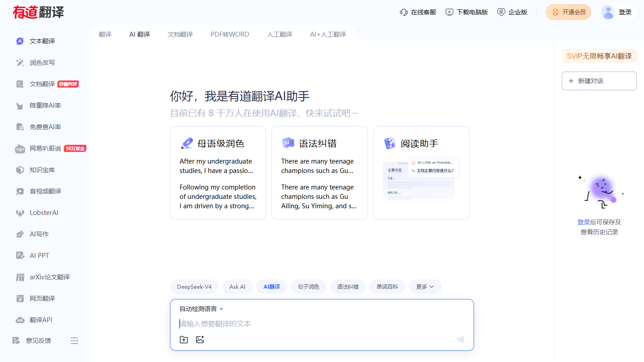This screenshot has width=644, height=362.
Task: Select the Ask AI chip
Action: pyautogui.click(x=237, y=286)
